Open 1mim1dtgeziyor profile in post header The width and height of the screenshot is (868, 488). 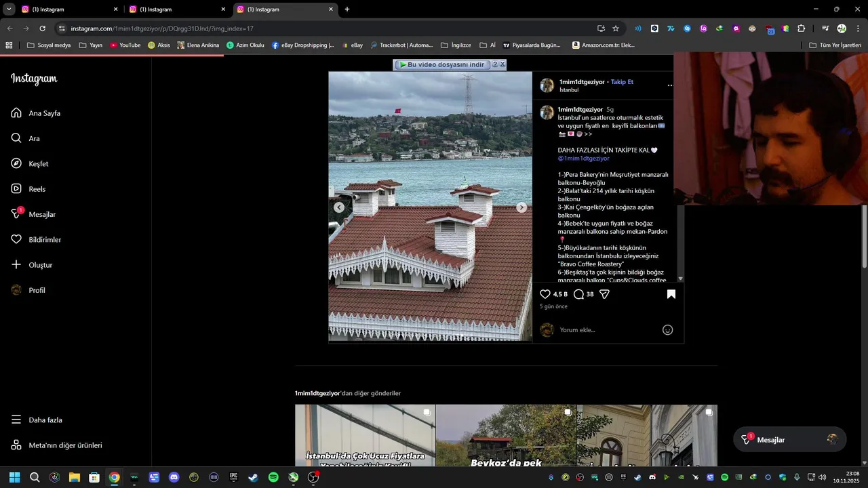582,82
